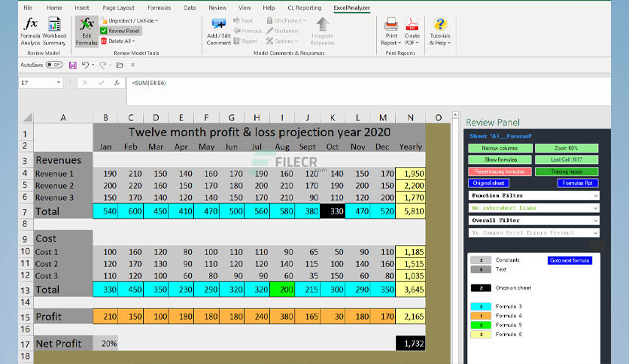Click the Undo arrow
This screenshot has height=364, width=629.
pos(85,65)
